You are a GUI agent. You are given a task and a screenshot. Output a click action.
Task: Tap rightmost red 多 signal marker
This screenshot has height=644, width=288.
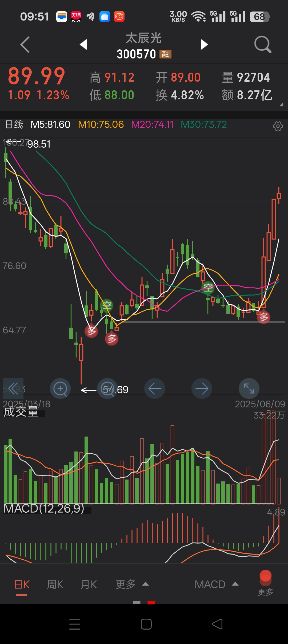pos(263,317)
